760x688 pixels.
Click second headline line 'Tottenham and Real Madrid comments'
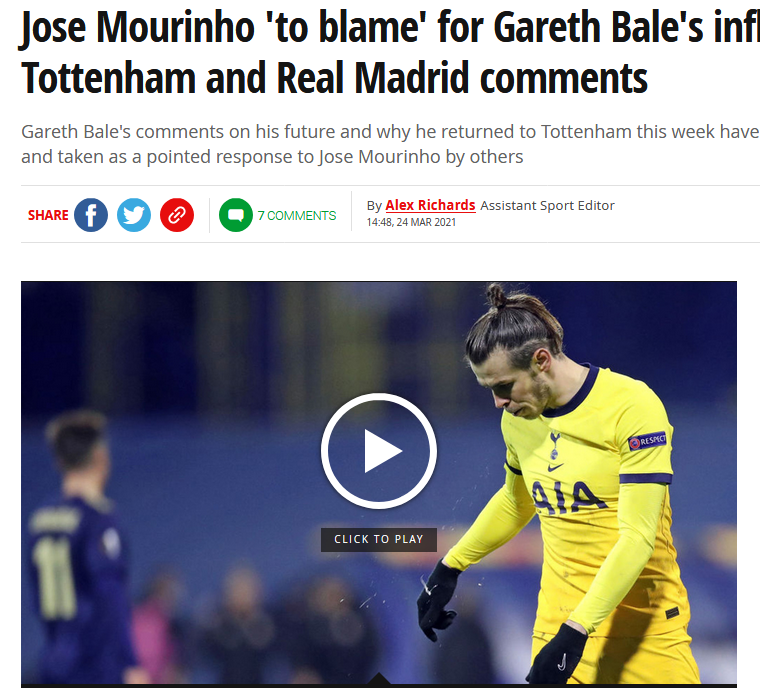coord(334,78)
